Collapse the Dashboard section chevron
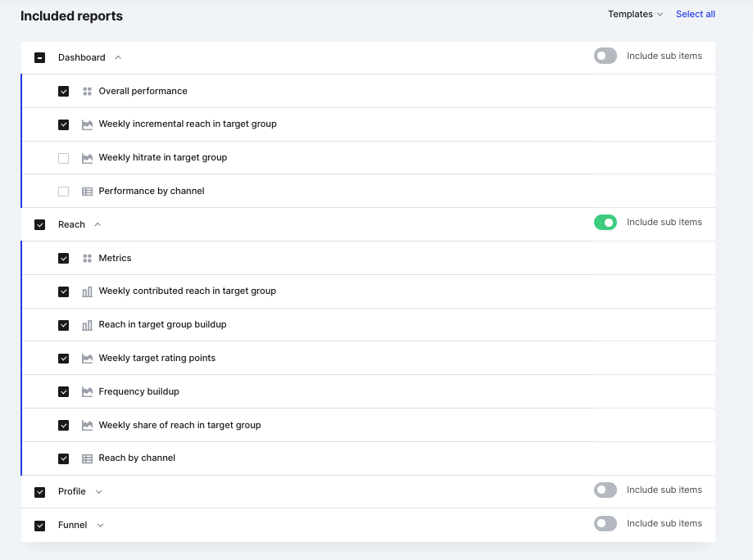 click(x=118, y=57)
